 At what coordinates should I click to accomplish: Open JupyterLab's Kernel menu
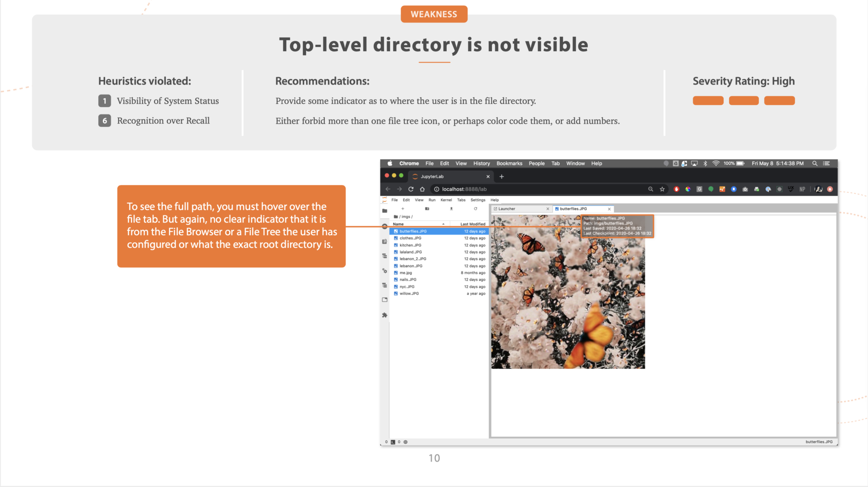(x=446, y=200)
